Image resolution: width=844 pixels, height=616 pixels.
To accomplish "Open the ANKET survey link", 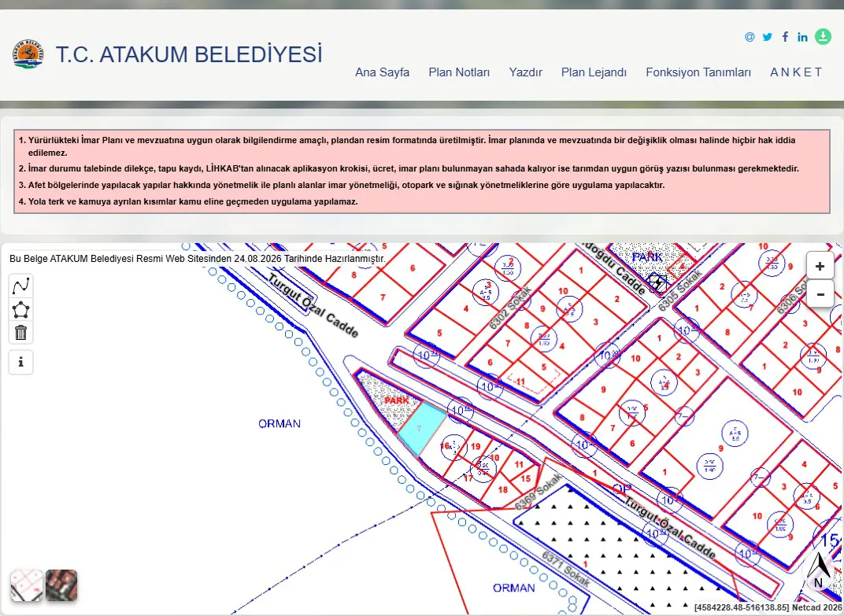I will pos(795,72).
